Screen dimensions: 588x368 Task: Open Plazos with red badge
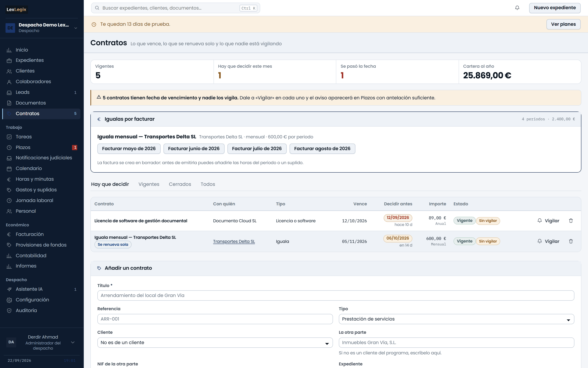click(41, 148)
